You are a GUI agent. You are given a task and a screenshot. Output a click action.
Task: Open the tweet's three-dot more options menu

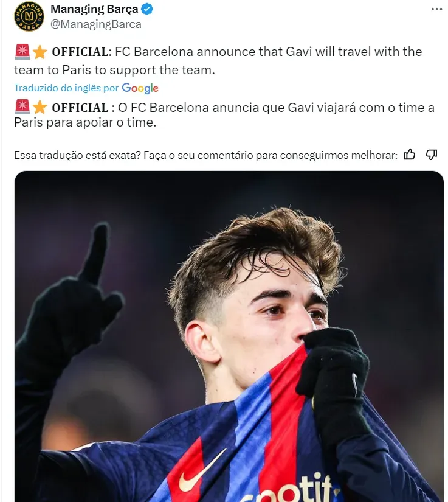point(436,9)
